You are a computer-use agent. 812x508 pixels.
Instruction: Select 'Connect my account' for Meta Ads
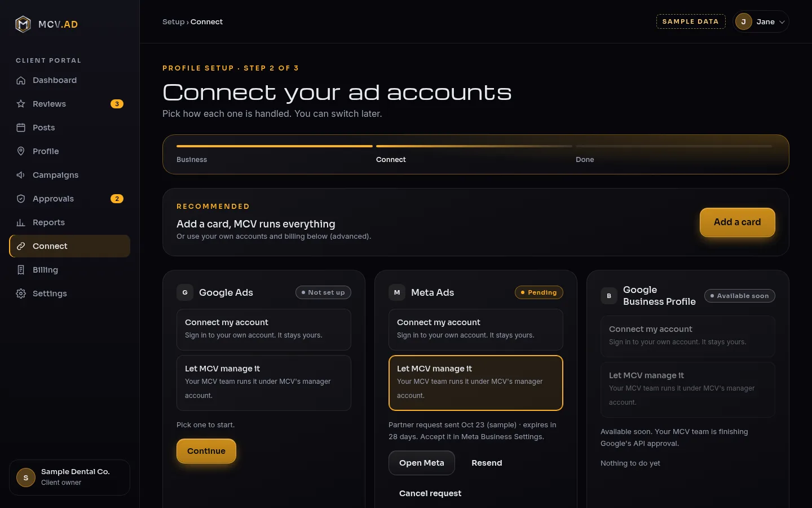pos(476,330)
